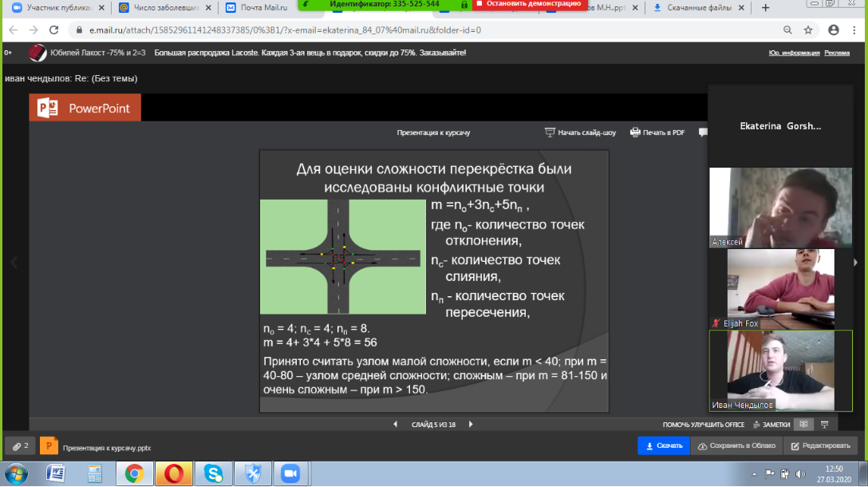This screenshot has height=487, width=868.
Task: Select the slide sorter view icon
Action: tap(804, 424)
